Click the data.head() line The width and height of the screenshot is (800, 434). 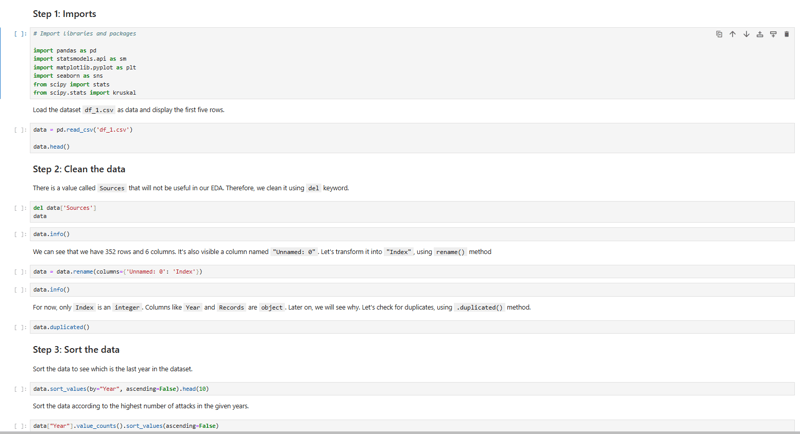pyautogui.click(x=52, y=146)
